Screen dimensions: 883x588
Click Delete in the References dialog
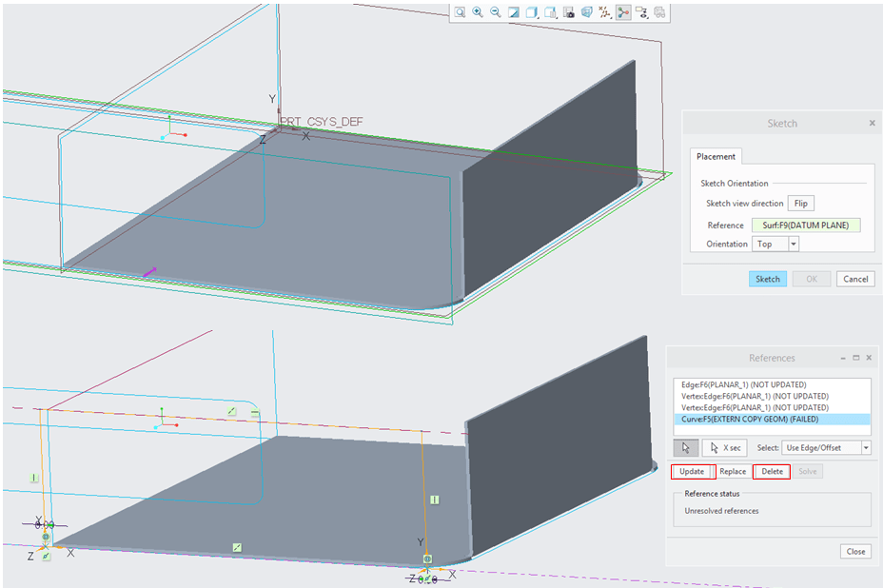click(772, 472)
